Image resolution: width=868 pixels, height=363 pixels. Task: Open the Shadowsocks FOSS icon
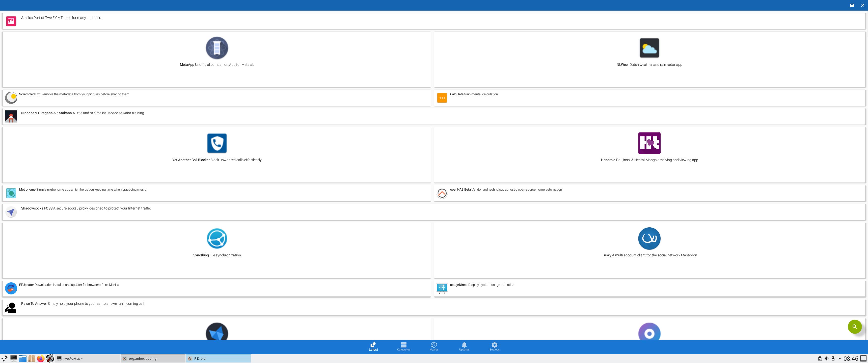(11, 212)
